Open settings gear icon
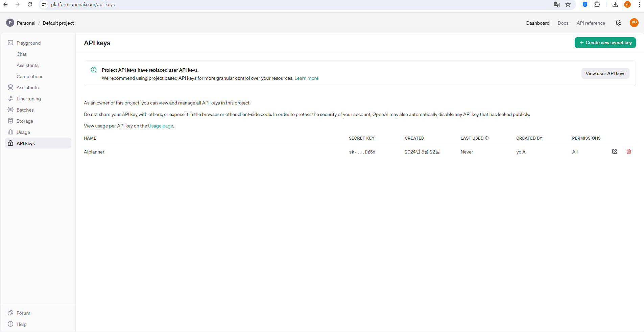This screenshot has height=332, width=644. click(x=619, y=23)
